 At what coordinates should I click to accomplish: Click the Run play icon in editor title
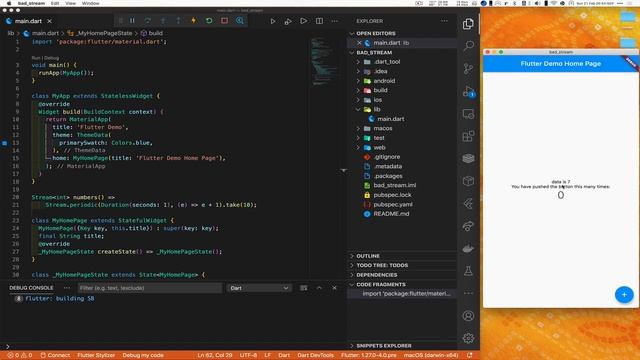point(273,21)
